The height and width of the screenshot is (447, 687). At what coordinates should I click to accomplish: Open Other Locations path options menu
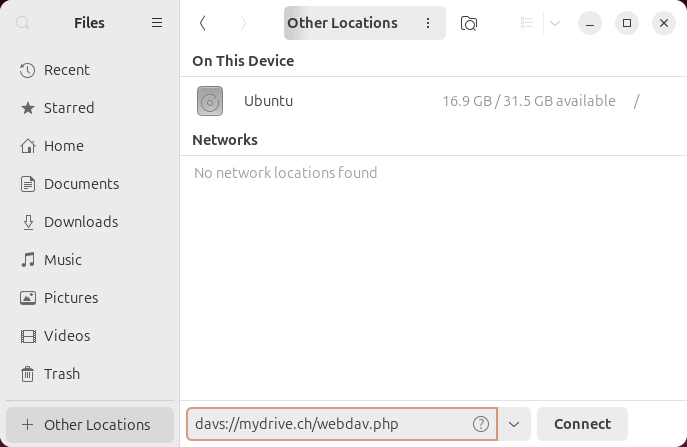428,23
